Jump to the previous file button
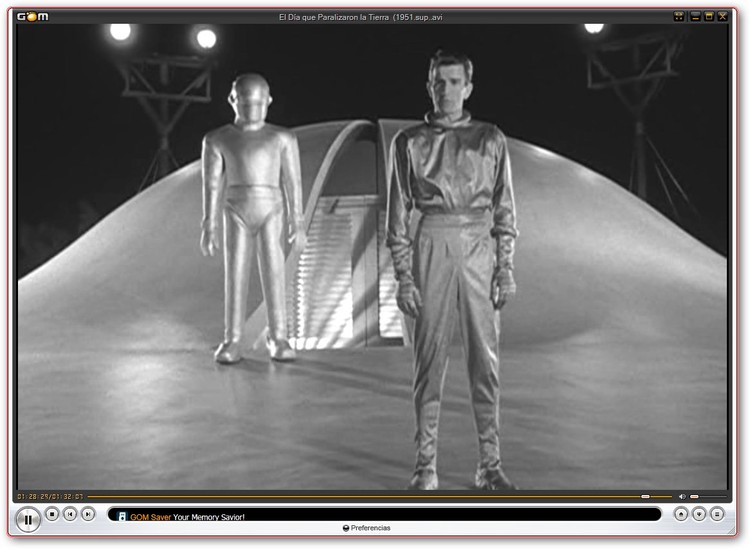 coord(70,514)
